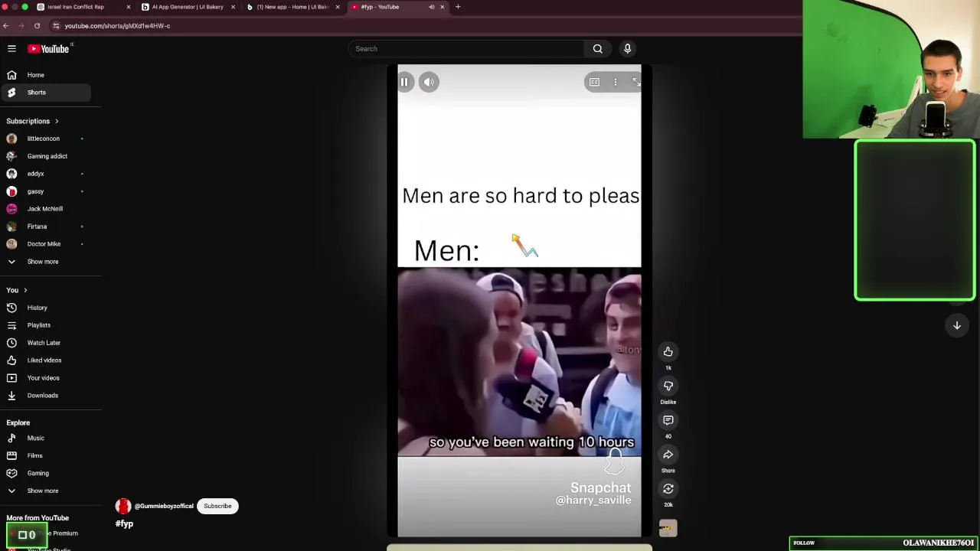Mute the Short using the speaker icon
Image resolution: width=980 pixels, height=551 pixels.
pyautogui.click(x=429, y=82)
